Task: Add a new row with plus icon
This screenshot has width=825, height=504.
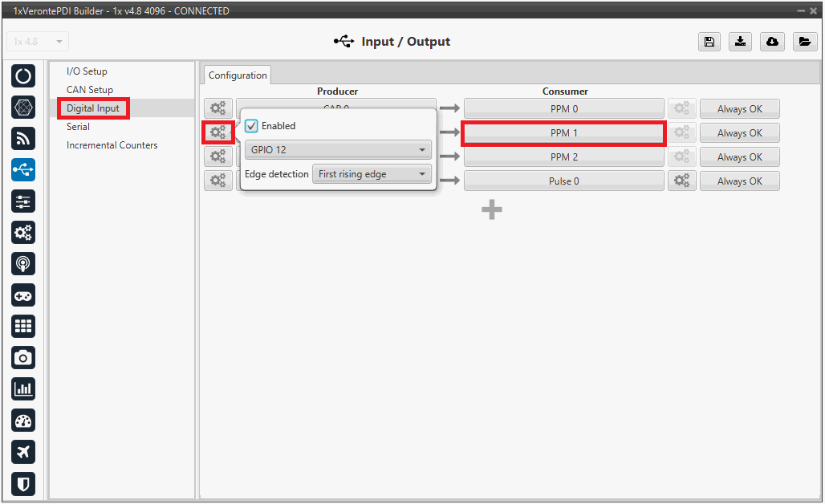Action: 491,210
